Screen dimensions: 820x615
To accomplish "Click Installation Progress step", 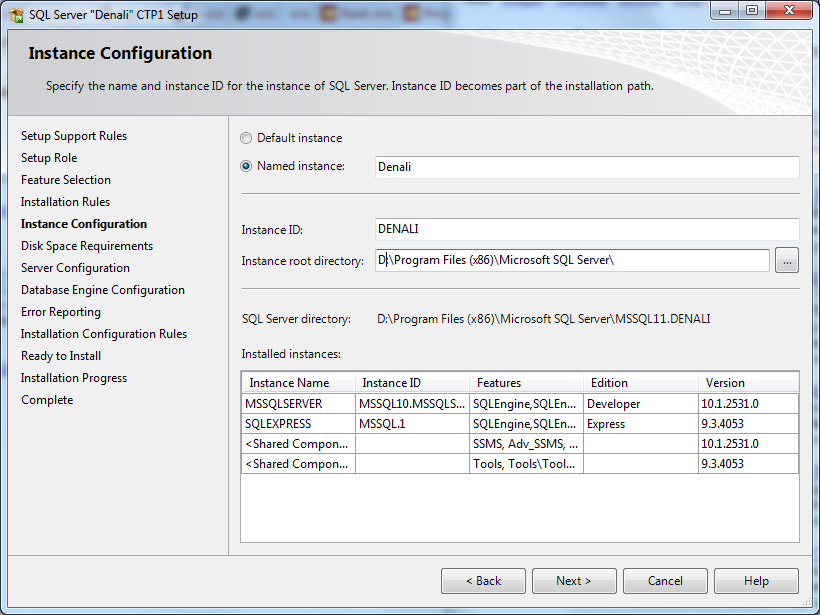I will click(74, 378).
